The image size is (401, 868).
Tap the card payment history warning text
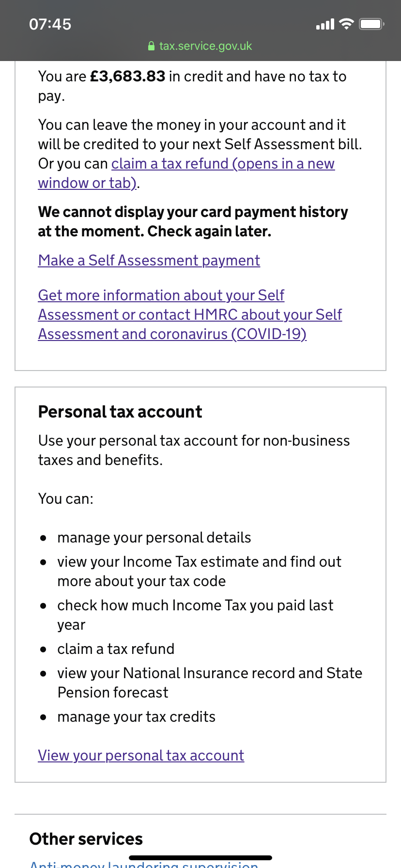(193, 222)
